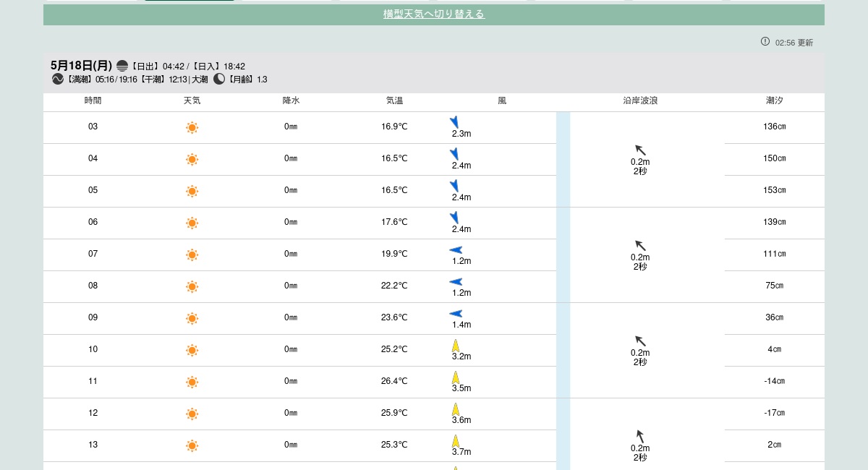Image resolution: width=868 pixels, height=470 pixels.
Task: Click the 153cm tide value
Action: pyautogui.click(x=774, y=191)
